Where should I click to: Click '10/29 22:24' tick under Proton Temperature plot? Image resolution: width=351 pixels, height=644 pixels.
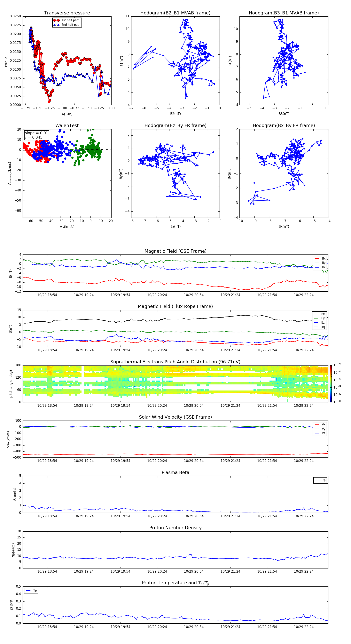(304, 627)
